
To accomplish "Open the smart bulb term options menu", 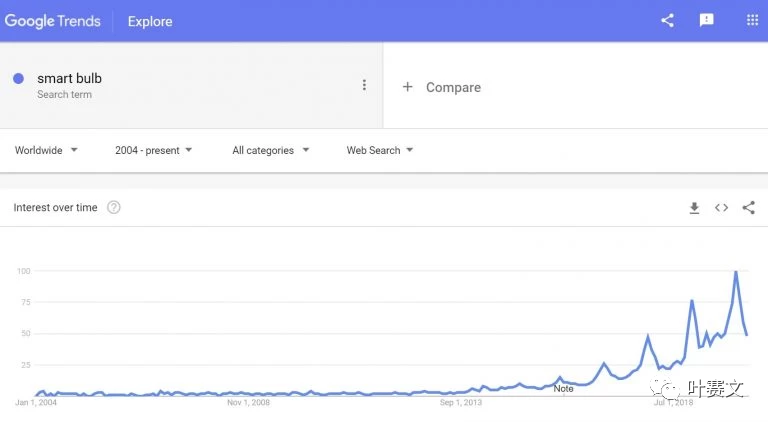I will coord(364,85).
